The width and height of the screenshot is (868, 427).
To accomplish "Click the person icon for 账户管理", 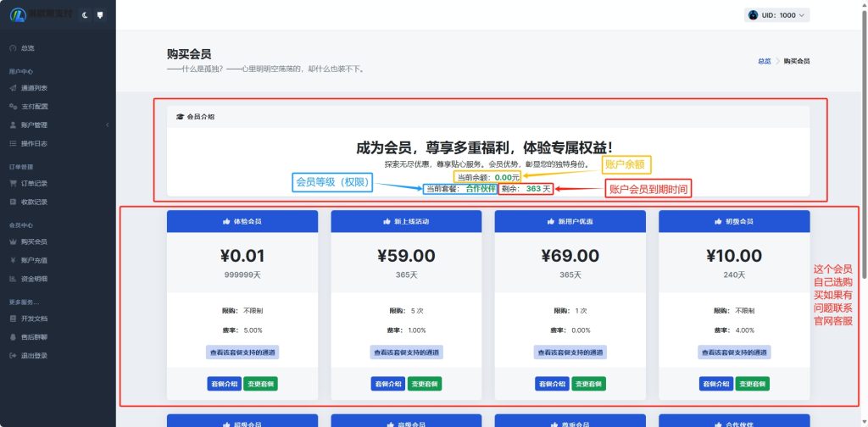I will click(13, 125).
